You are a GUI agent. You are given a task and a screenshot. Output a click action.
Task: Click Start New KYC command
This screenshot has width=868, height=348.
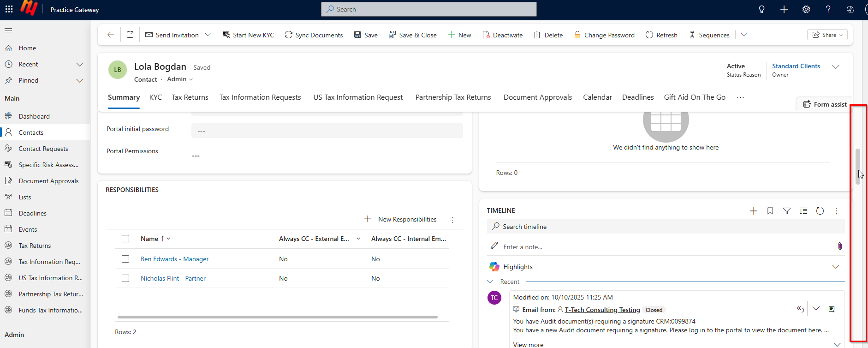(x=248, y=35)
